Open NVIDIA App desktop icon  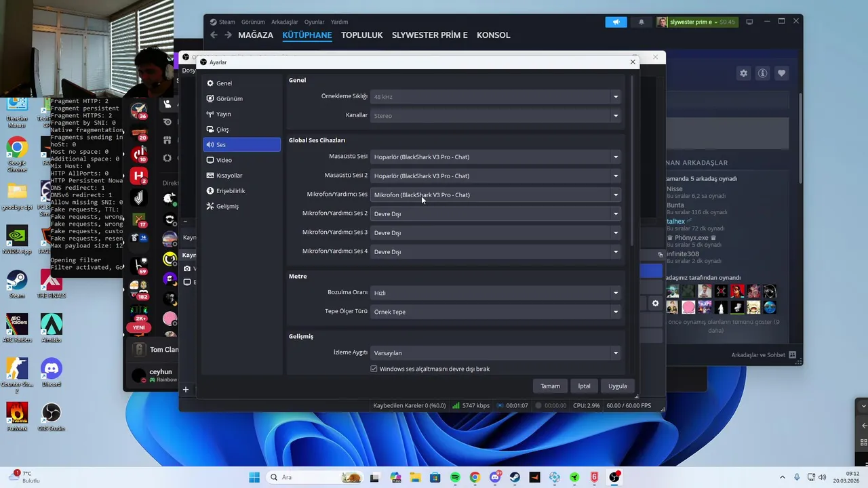(17, 239)
